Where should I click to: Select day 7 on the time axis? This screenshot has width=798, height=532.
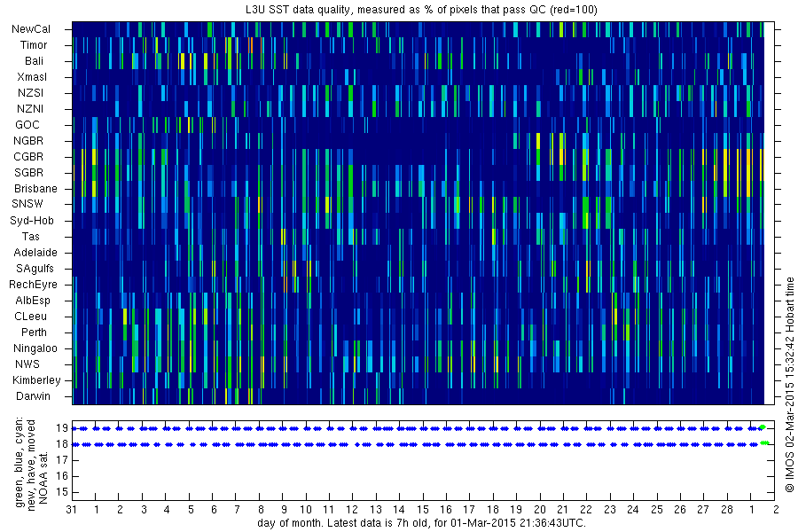[x=237, y=510]
